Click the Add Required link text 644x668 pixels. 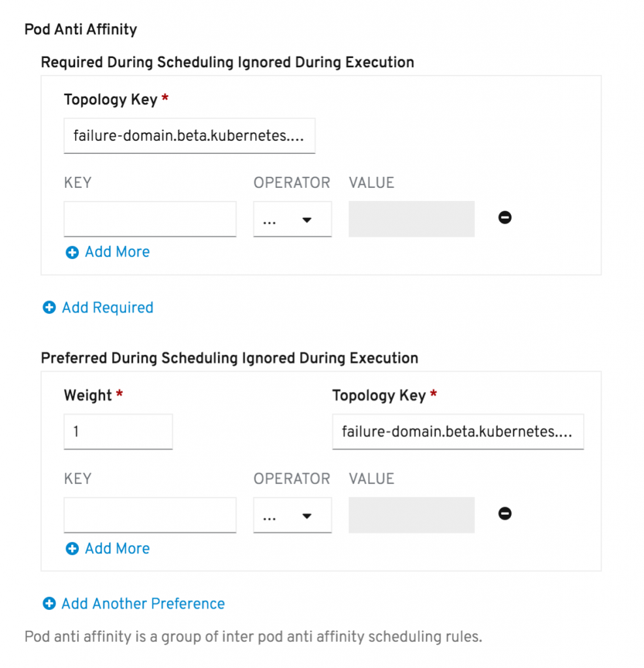(108, 308)
